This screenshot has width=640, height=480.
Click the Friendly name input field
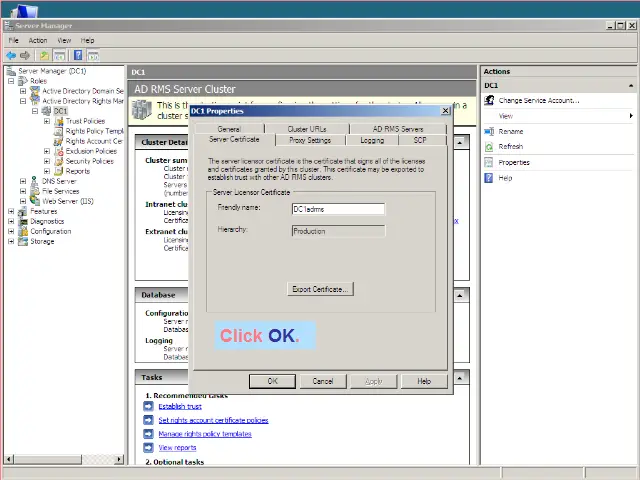[x=338, y=209]
